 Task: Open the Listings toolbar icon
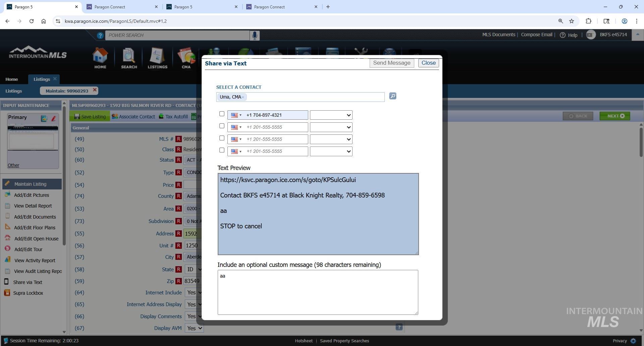[x=157, y=58]
